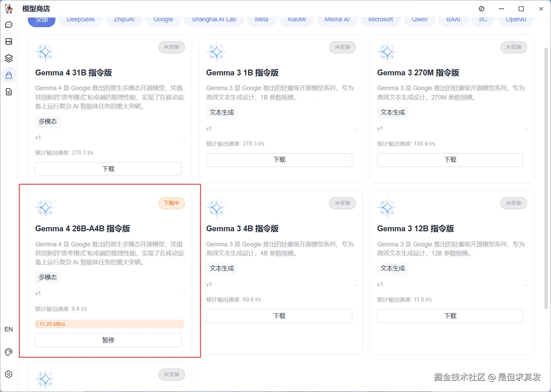551x392 pixels.
Task: Select the model store shopping bag icon
Action: click(9, 75)
